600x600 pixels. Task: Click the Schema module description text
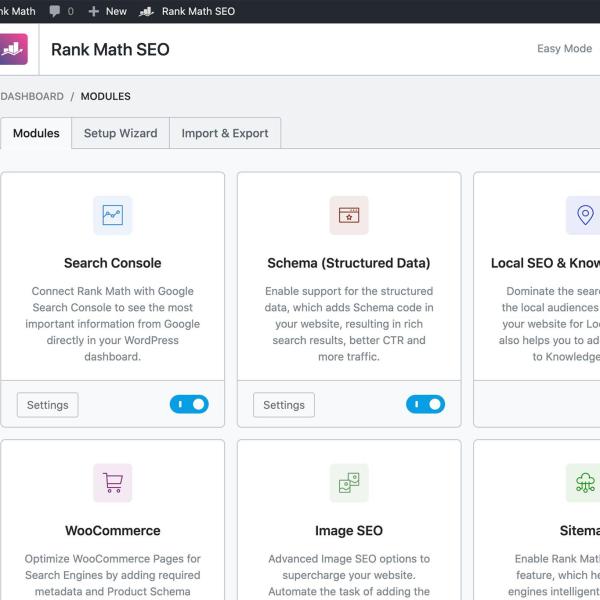[x=349, y=324]
